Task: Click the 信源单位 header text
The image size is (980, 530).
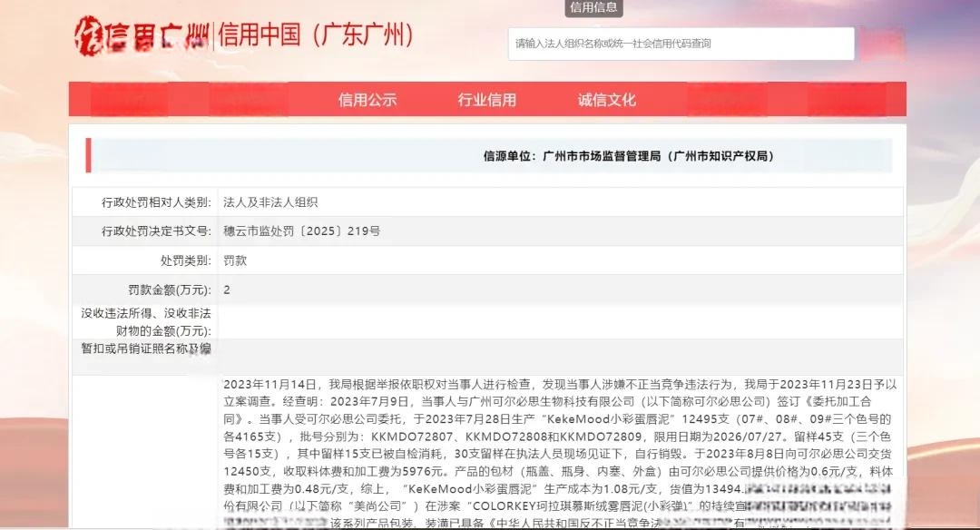Action: [x=629, y=156]
